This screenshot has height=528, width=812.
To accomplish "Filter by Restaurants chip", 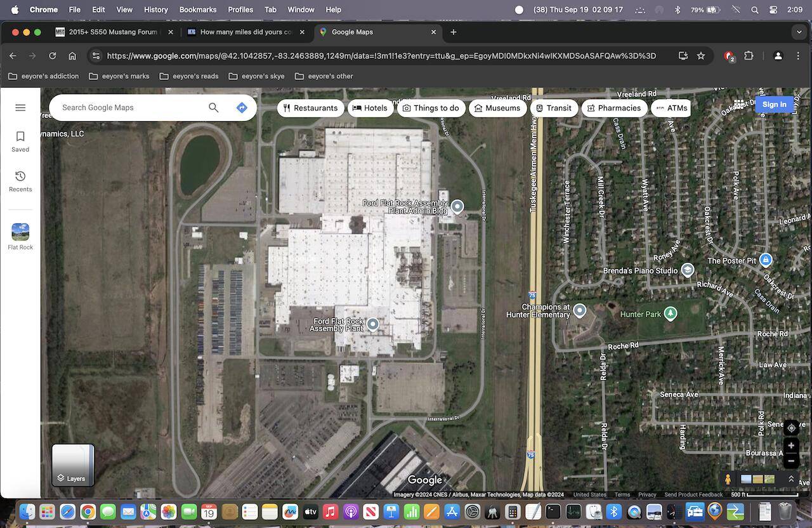I will point(310,108).
